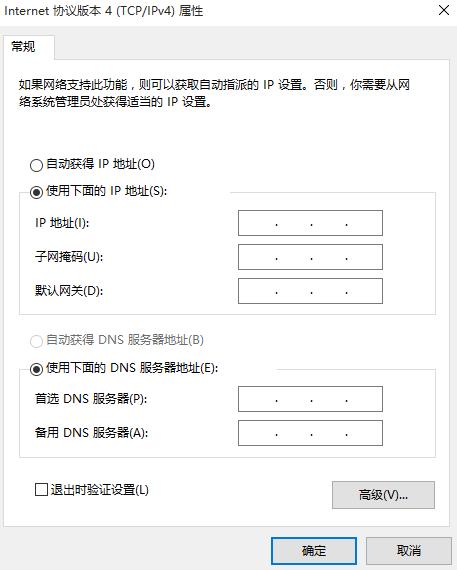Click second octet of 默认网关 field

(x=294, y=291)
